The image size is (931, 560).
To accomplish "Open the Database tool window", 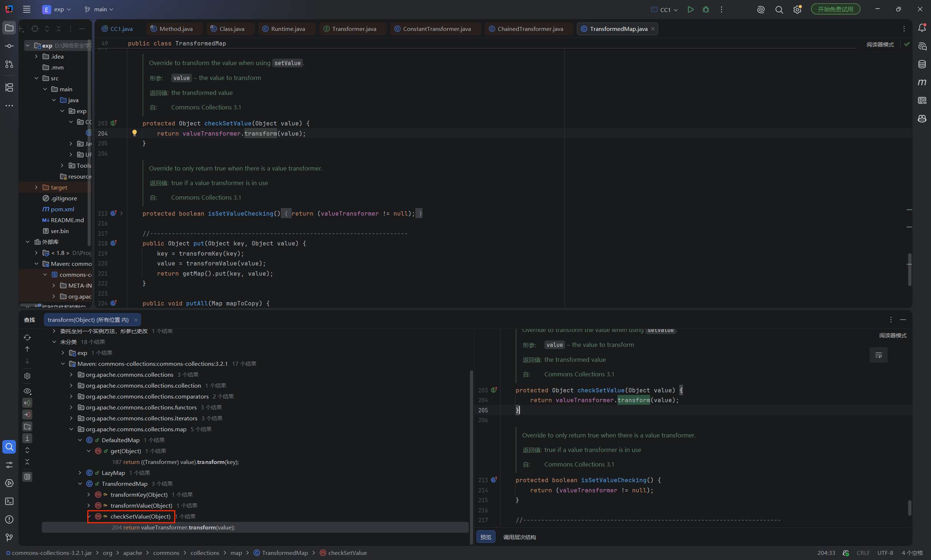I will tap(922, 64).
